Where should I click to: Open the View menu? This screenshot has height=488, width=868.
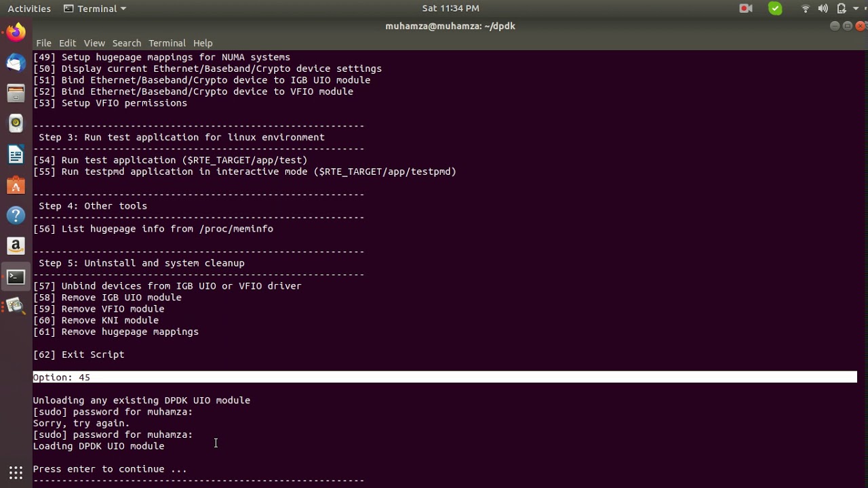[x=94, y=43]
